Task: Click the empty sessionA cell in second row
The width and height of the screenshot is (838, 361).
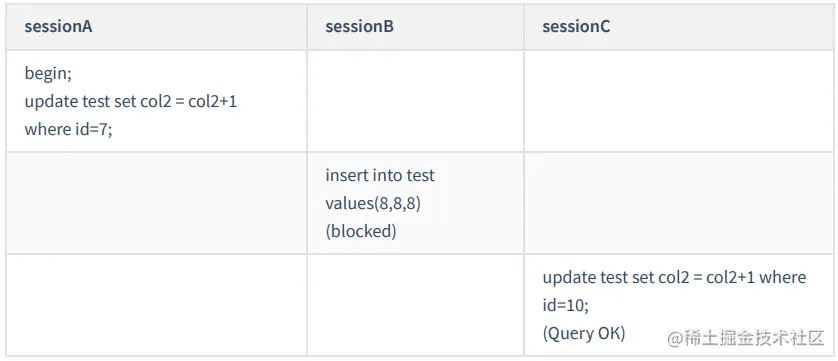Action: pyautogui.click(x=156, y=203)
